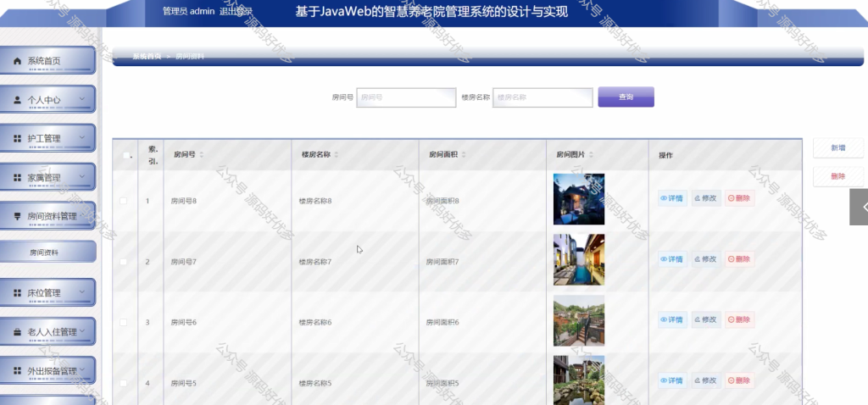Image resolution: width=868 pixels, height=405 pixels.
Task: Sort by the 楼房名称 column arrows
Action: tap(336, 155)
